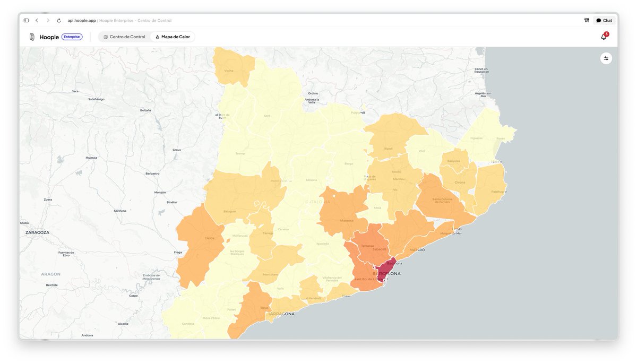
Task: Click the Huesca label on the map
Action: coord(91,158)
